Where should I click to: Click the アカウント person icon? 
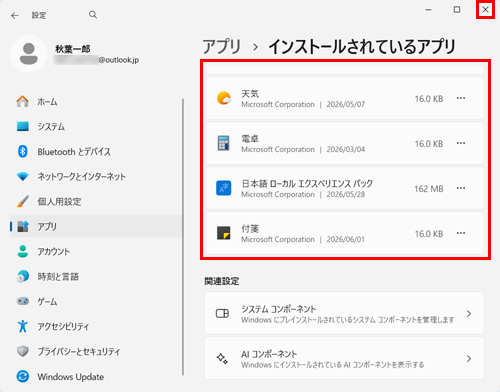(x=23, y=251)
